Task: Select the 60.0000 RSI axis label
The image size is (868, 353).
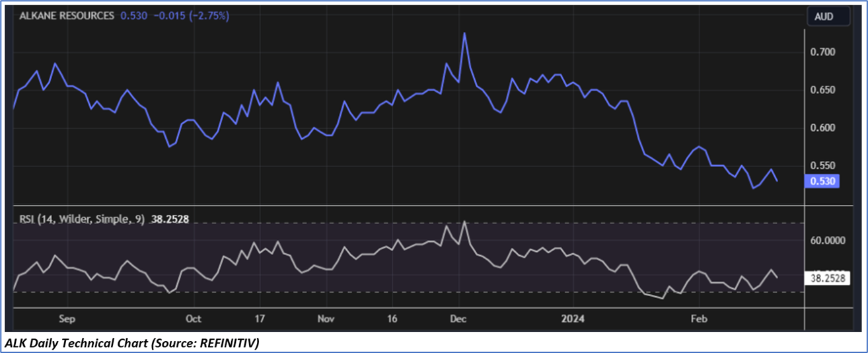Action: pyautogui.click(x=826, y=241)
